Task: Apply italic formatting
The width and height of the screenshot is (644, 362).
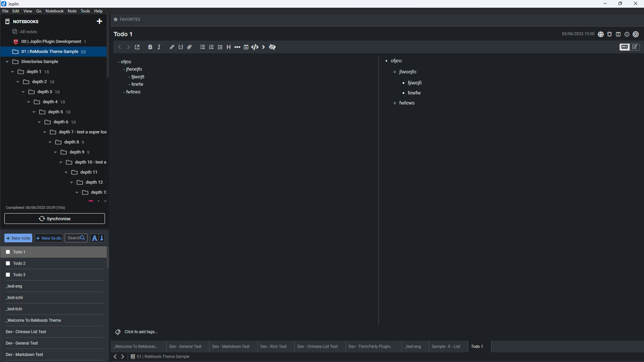Action: 159,47
